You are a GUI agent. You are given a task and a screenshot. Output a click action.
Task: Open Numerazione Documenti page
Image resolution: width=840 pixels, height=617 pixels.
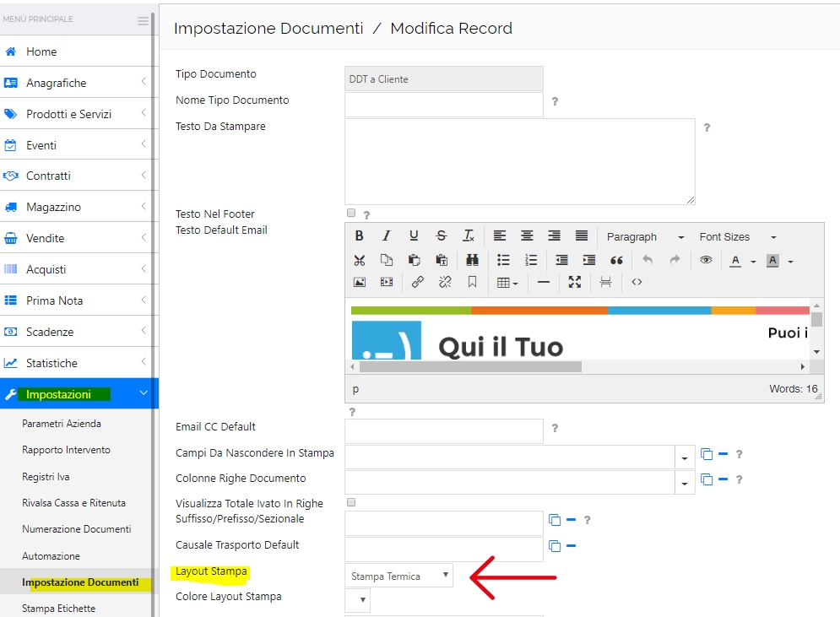click(x=77, y=529)
